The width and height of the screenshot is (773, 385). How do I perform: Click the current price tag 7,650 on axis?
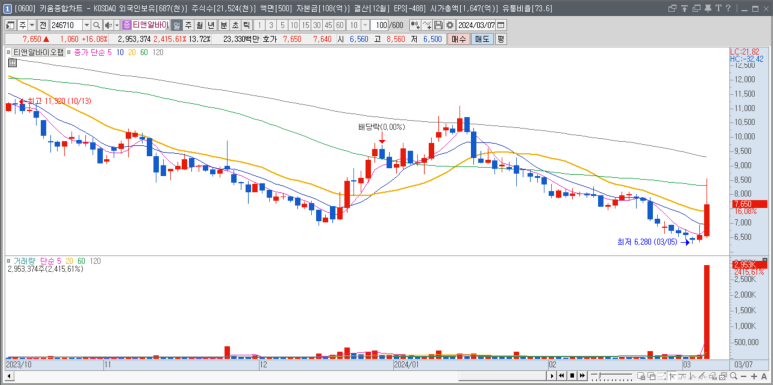pyautogui.click(x=749, y=204)
